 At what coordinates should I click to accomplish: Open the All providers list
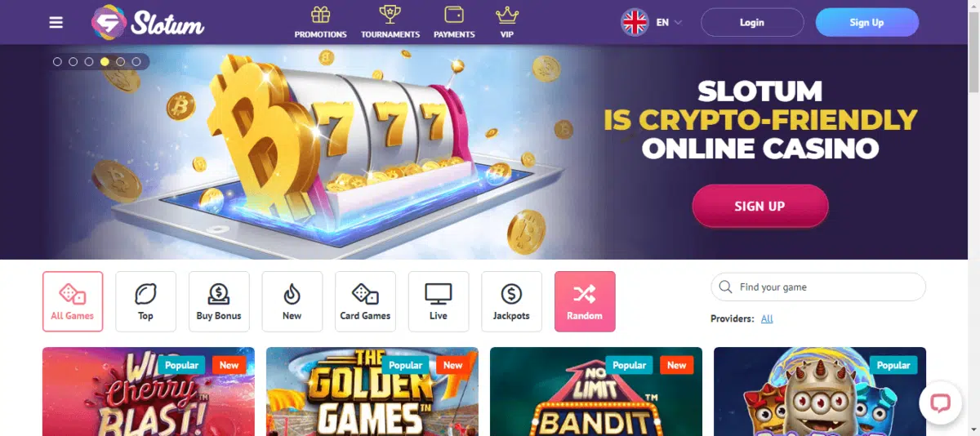(x=767, y=318)
